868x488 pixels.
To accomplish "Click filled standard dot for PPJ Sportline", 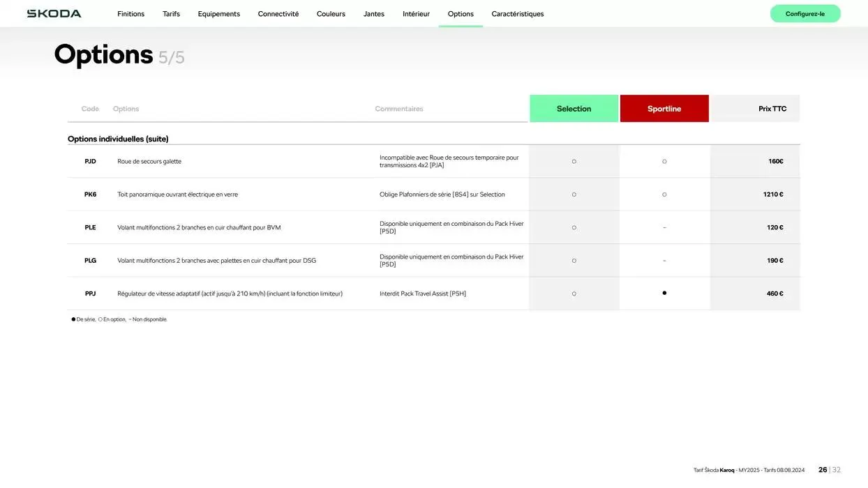I will point(664,293).
